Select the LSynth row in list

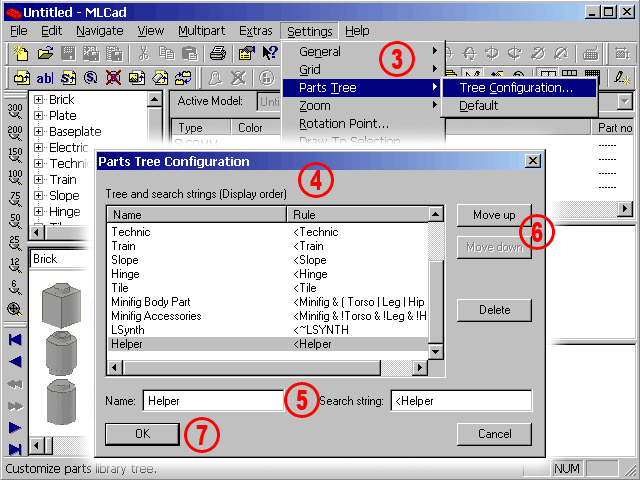[x=268, y=330]
